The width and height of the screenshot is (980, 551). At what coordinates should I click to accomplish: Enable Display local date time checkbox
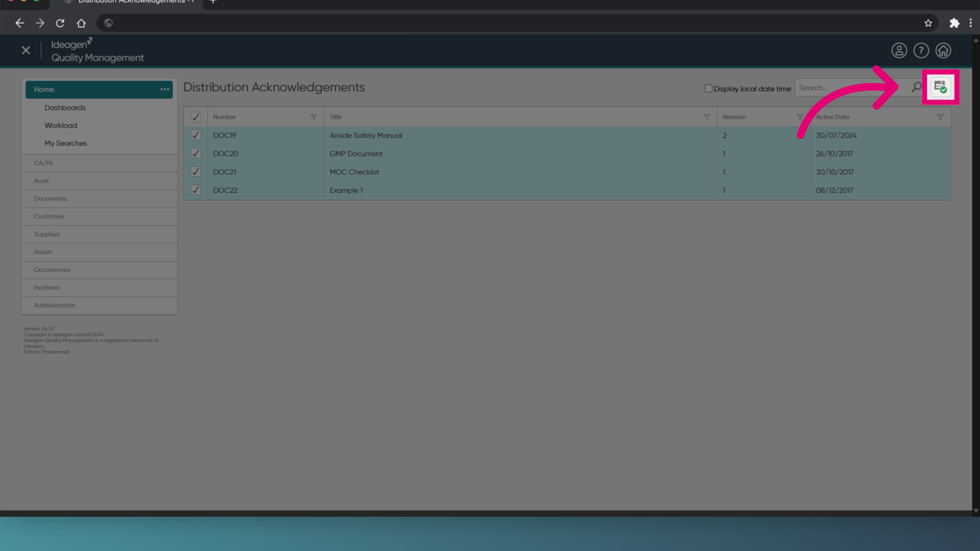(x=708, y=88)
